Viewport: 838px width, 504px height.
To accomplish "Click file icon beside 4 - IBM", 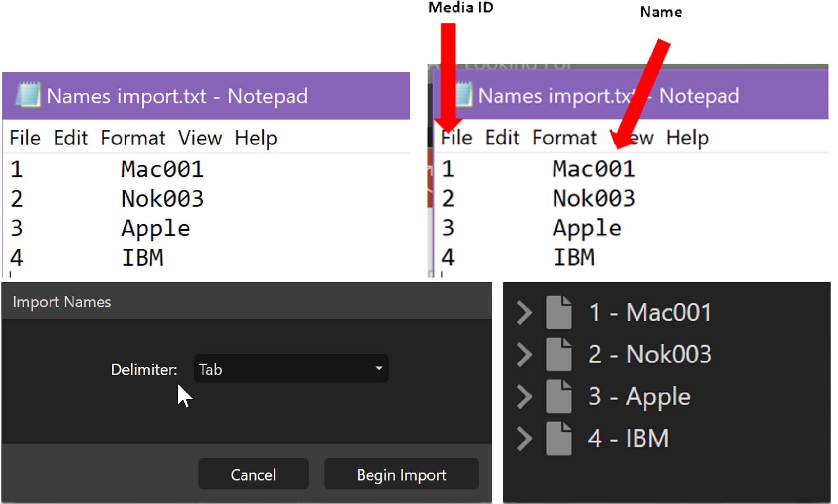I will 559,438.
